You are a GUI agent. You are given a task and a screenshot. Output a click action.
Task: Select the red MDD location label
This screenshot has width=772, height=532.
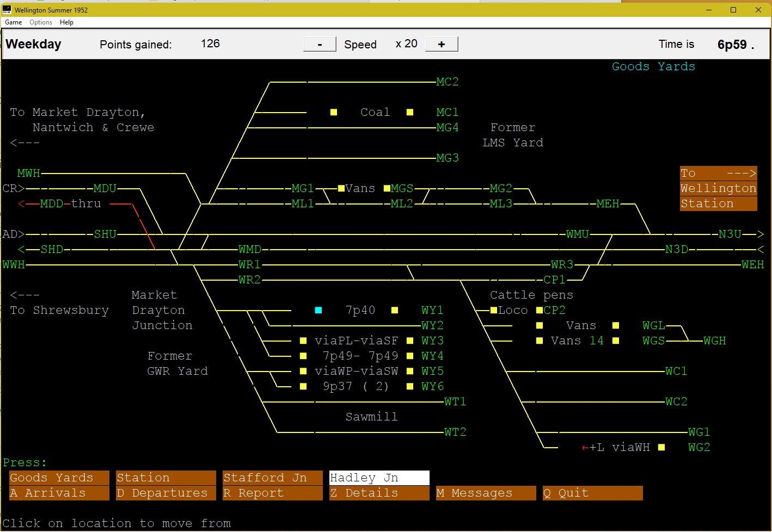pos(52,203)
